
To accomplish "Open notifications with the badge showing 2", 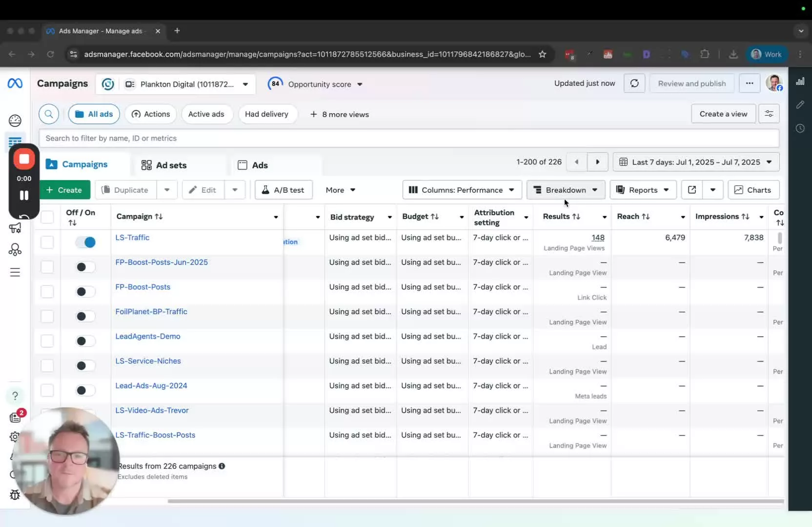I will click(x=15, y=417).
